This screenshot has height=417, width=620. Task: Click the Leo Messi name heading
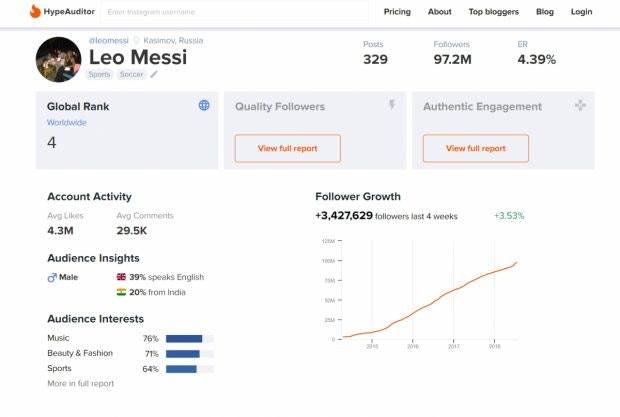[138, 57]
